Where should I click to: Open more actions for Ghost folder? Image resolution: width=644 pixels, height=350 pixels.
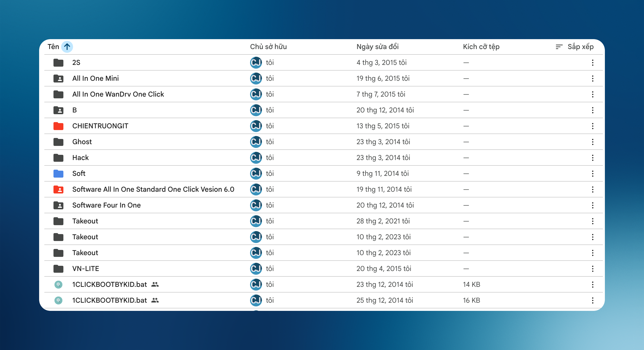coord(592,142)
